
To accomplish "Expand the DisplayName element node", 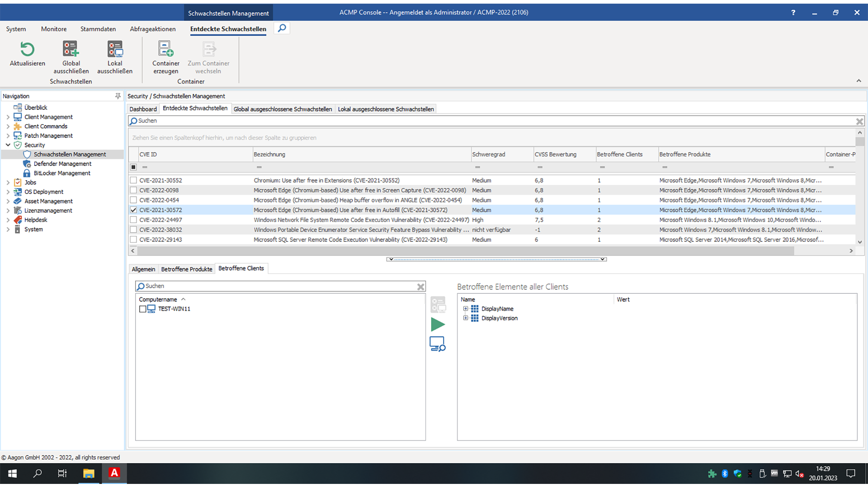I will coord(465,309).
